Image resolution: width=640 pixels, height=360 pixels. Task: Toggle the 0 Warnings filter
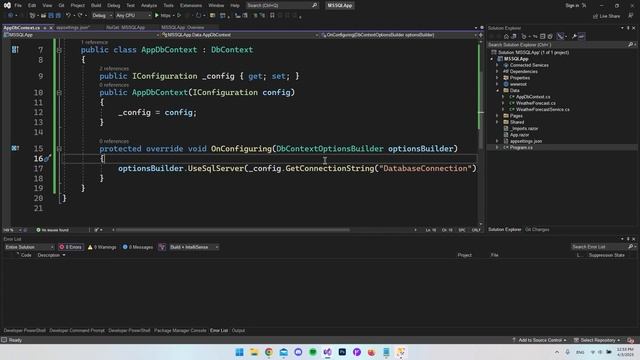[x=102, y=247]
